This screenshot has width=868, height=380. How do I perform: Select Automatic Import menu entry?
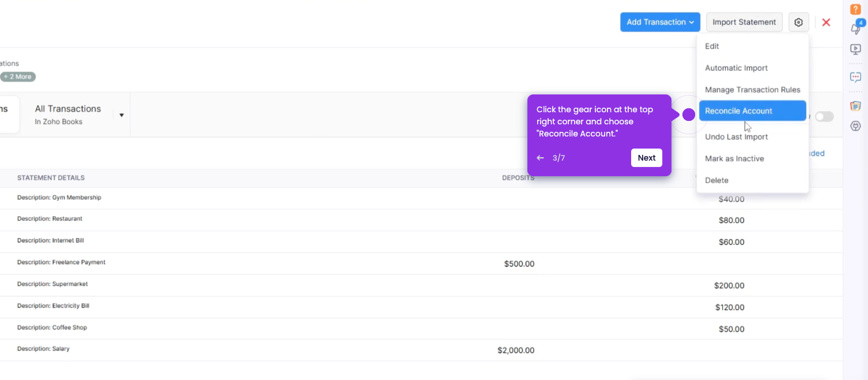[752, 68]
